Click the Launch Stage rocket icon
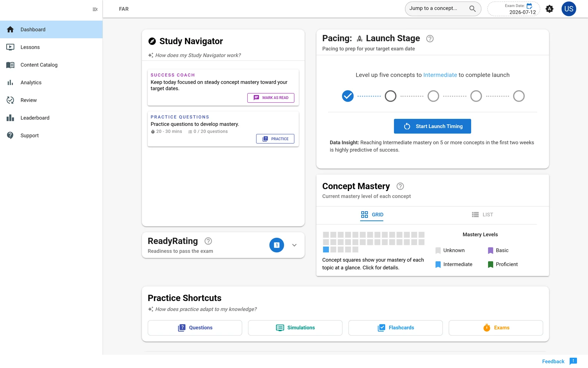Screen dimensions: 588x368 pyautogui.click(x=359, y=39)
